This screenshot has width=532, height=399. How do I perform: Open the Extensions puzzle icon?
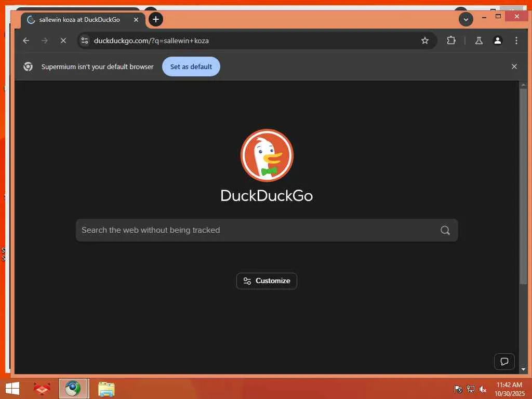[x=451, y=41]
